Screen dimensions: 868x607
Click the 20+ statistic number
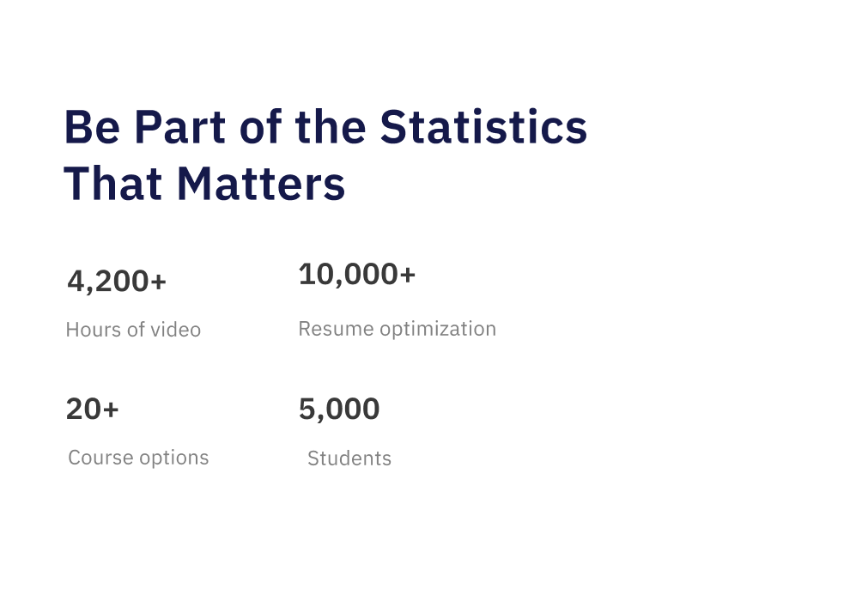[x=92, y=409]
